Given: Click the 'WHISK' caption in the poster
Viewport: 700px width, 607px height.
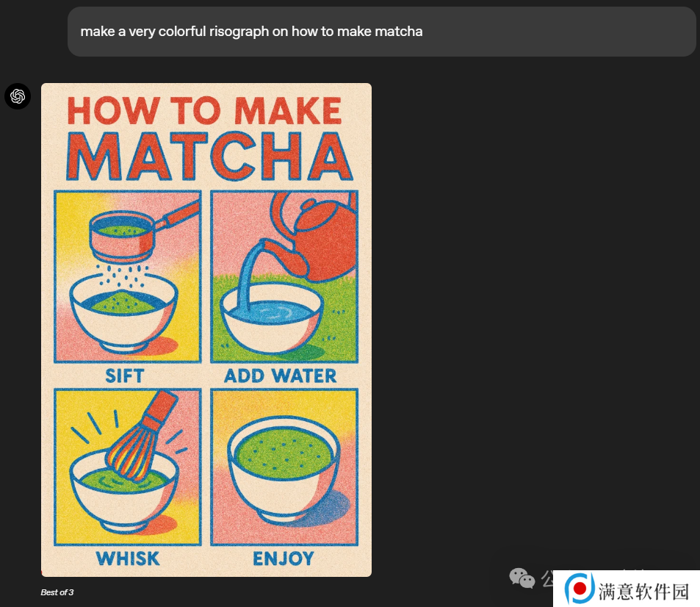Looking at the screenshot, I should 127,558.
